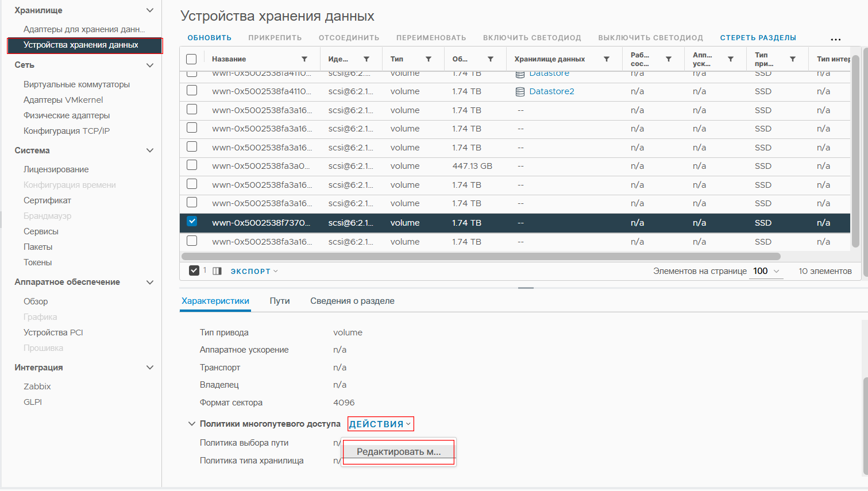The image size is (868, 491).
Task: Open Лицензирование in sidebar
Action: 56,169
